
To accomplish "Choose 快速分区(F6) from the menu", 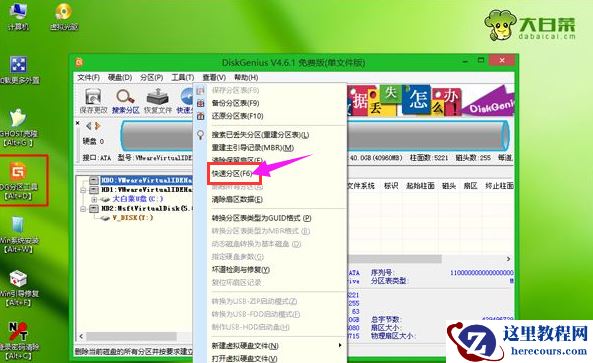I will pos(232,174).
